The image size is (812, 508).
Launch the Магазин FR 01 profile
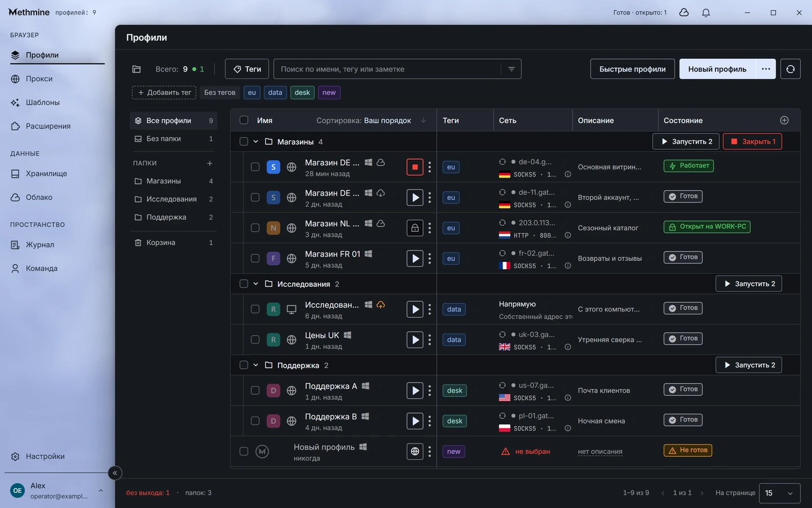pyautogui.click(x=415, y=259)
